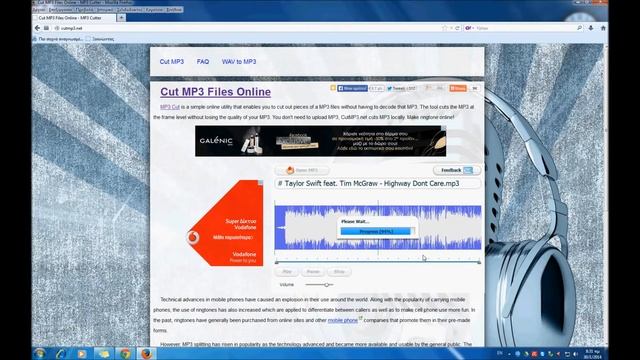Click the red Vodafone advertisement
This screenshot has height=360, width=640.
[x=225, y=223]
